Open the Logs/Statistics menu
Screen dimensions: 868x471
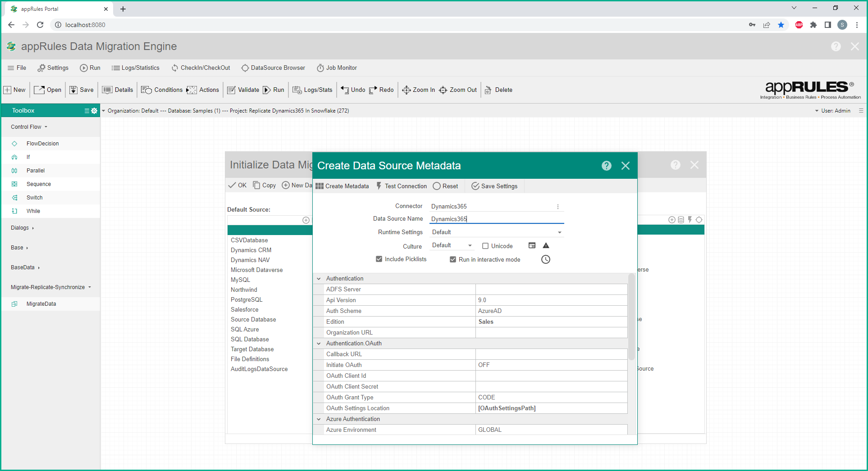(x=136, y=68)
